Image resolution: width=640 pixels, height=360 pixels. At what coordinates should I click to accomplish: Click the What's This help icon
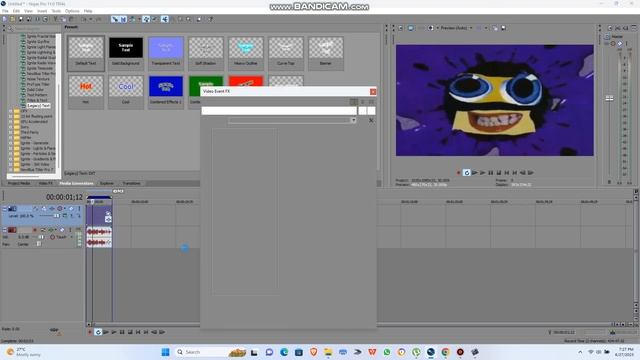pos(210,19)
